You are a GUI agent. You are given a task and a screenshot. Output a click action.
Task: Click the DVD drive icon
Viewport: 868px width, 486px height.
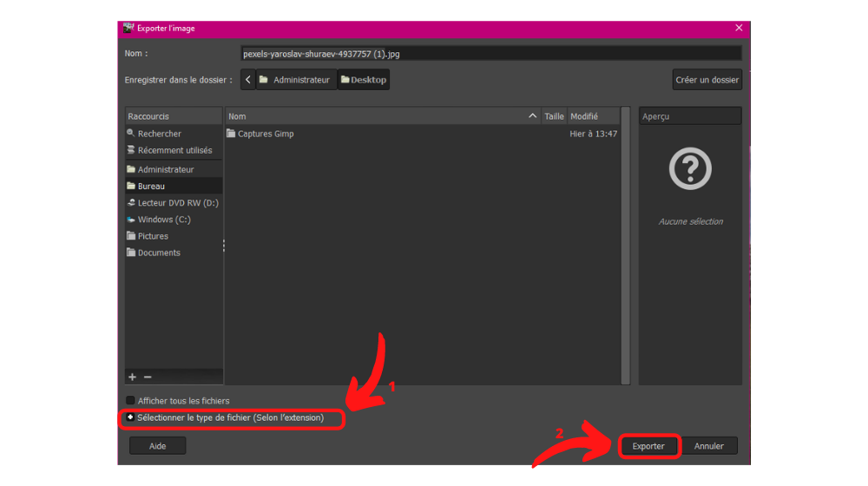(131, 202)
